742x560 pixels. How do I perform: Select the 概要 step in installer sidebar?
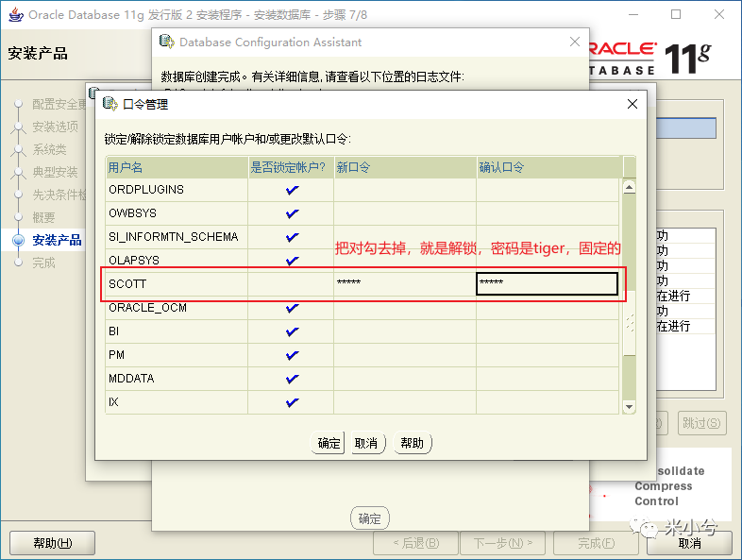(x=43, y=217)
